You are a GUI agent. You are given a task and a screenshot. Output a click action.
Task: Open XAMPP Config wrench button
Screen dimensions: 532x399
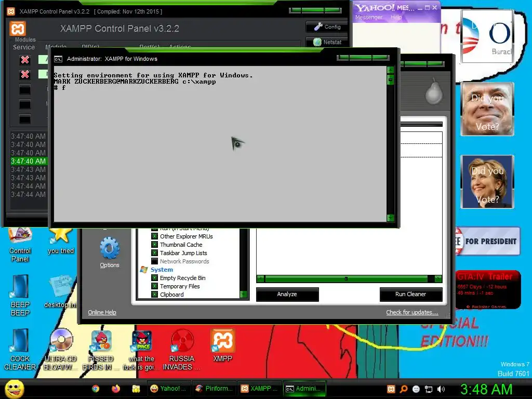(x=327, y=26)
